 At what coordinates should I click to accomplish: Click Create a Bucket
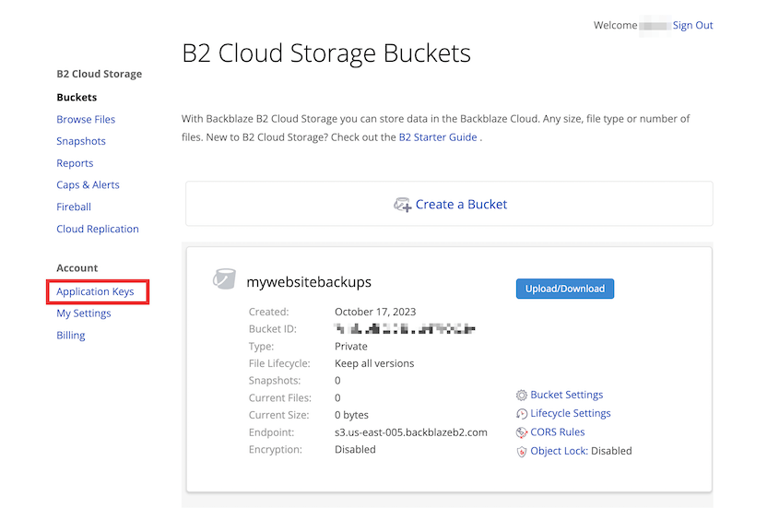[461, 204]
